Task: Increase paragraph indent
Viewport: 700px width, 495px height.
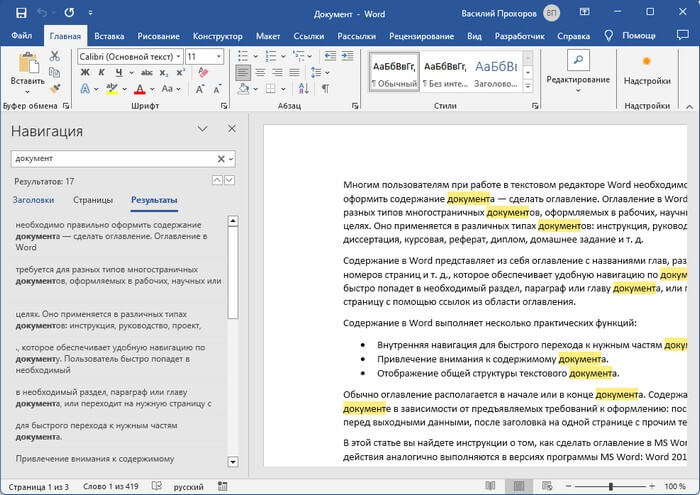Action: (x=347, y=56)
